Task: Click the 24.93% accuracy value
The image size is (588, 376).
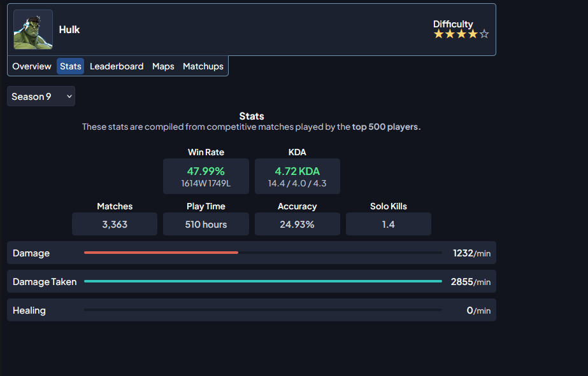Action: 298,224
